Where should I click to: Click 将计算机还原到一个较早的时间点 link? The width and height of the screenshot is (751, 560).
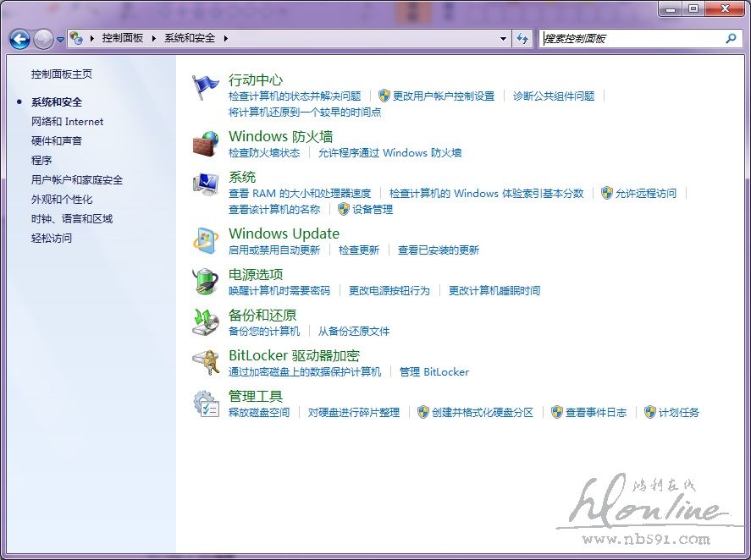tap(305, 112)
